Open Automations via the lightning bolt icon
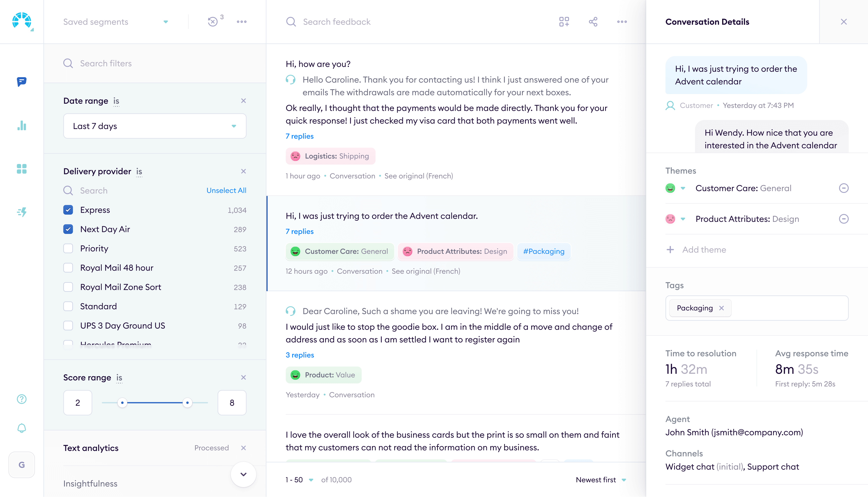868x497 pixels. [21, 212]
